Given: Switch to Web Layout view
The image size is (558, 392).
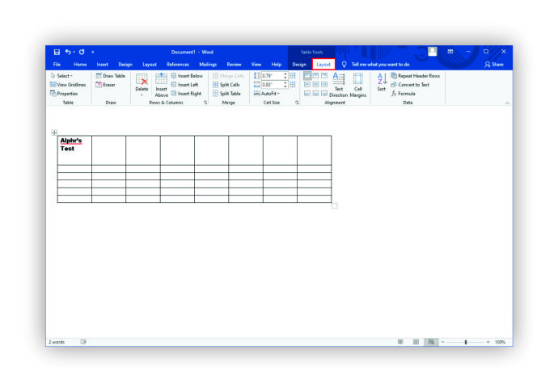Looking at the screenshot, I should click(431, 342).
